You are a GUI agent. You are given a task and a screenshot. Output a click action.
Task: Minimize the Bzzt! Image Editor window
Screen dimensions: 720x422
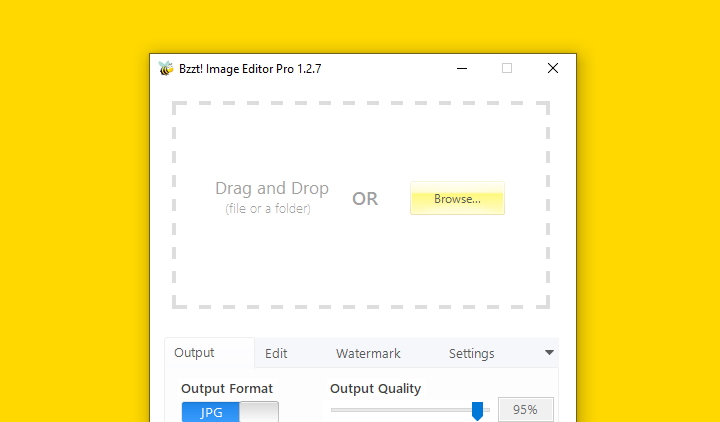click(x=462, y=68)
